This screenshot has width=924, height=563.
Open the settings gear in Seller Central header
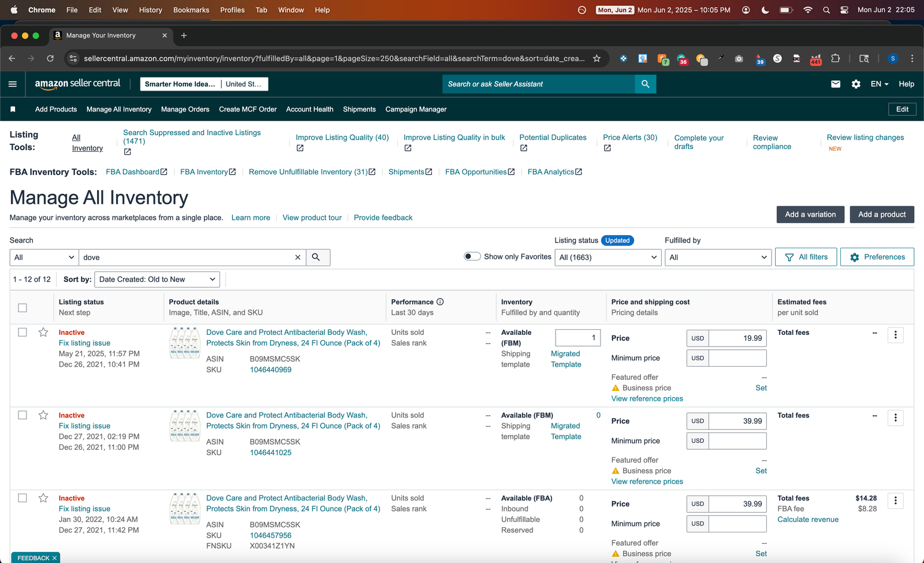coord(856,84)
